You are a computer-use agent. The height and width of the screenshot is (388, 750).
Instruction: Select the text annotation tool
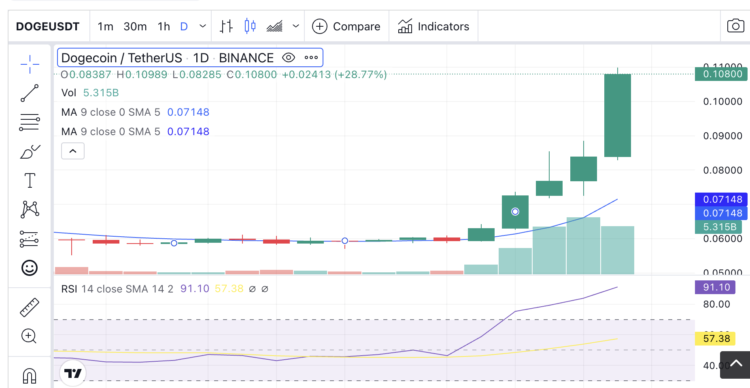[x=30, y=181]
